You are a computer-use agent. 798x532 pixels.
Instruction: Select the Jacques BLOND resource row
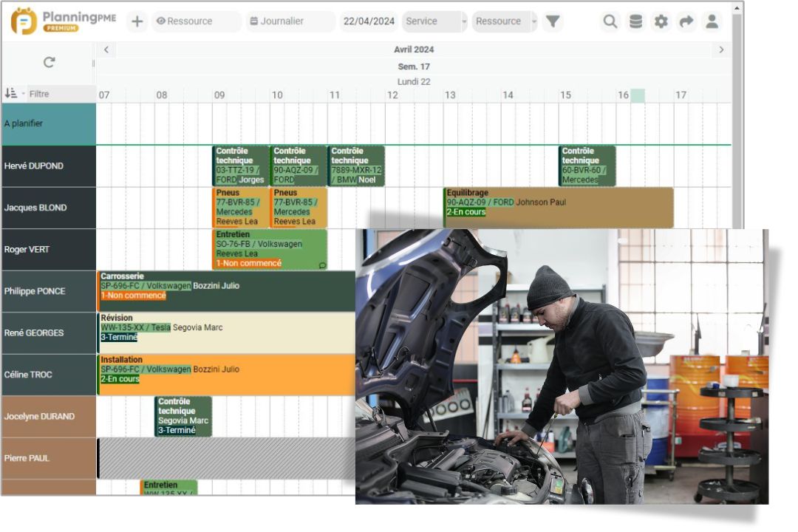[48, 208]
